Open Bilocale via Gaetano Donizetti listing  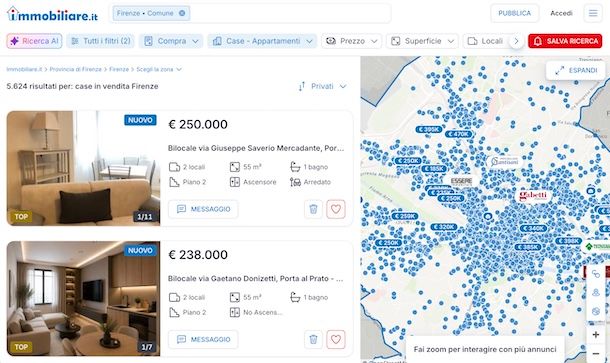255,279
